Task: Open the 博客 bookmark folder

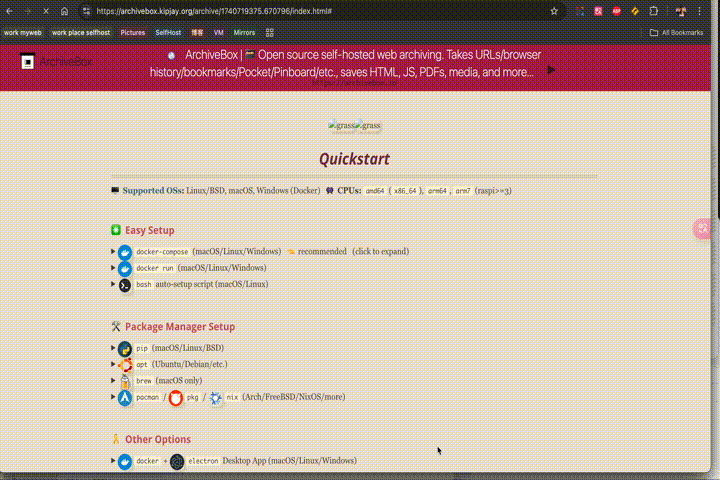Action: (x=197, y=33)
